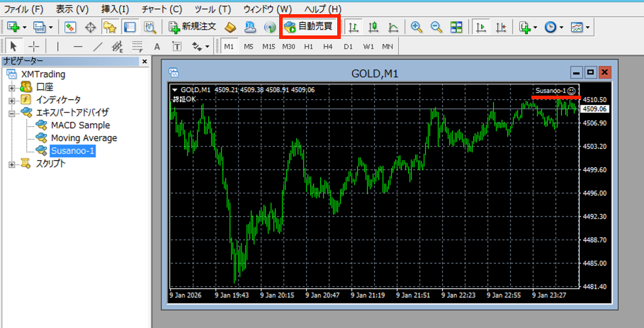Expand the スクリプト scripts tree node

coord(12,164)
